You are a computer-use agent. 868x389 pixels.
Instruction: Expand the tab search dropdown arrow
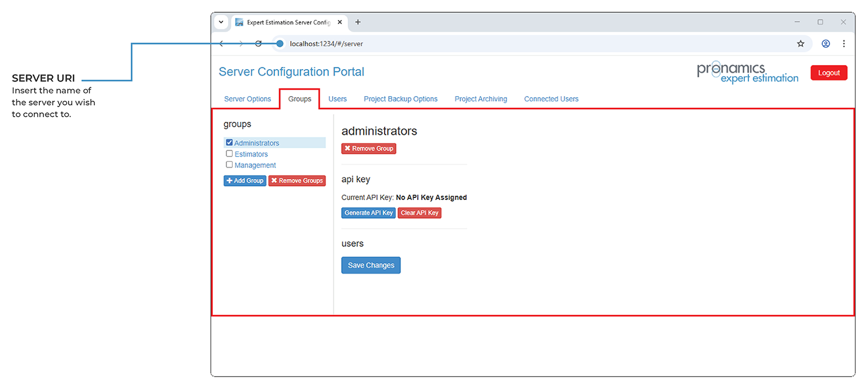(x=221, y=22)
